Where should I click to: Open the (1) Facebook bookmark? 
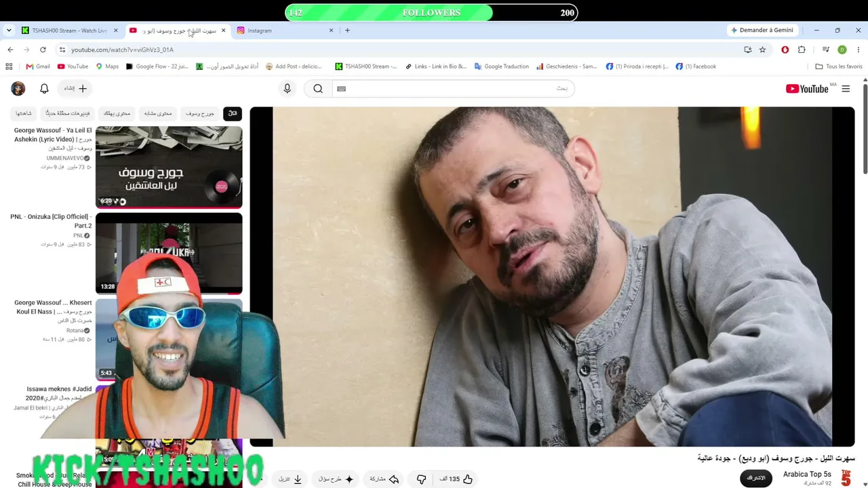(x=696, y=66)
